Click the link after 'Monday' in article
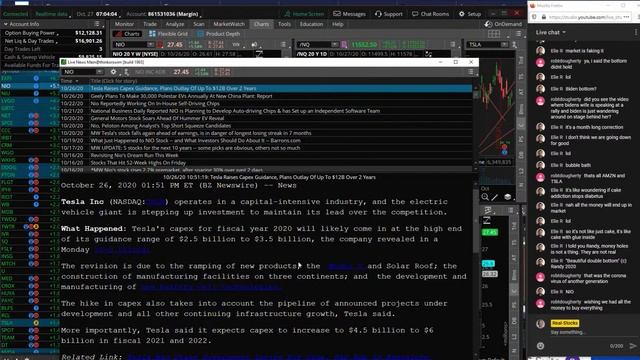 tap(122, 250)
